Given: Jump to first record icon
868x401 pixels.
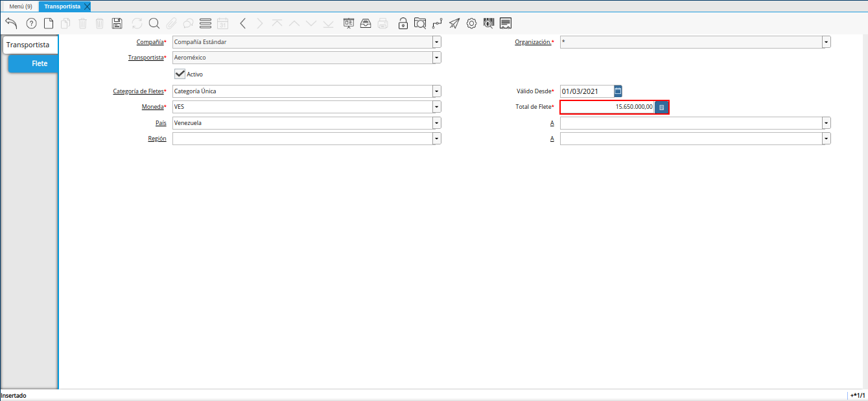Looking at the screenshot, I should click(277, 23).
